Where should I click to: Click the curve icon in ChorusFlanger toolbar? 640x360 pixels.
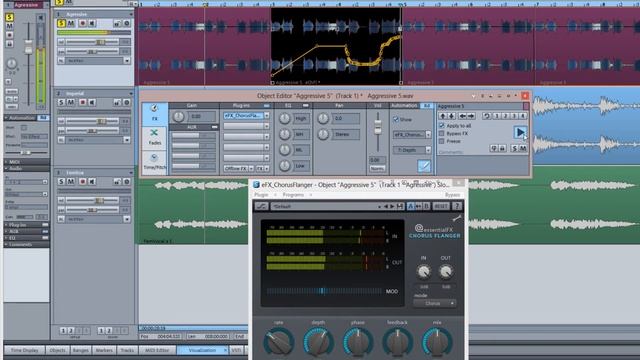pyautogui.click(x=261, y=207)
